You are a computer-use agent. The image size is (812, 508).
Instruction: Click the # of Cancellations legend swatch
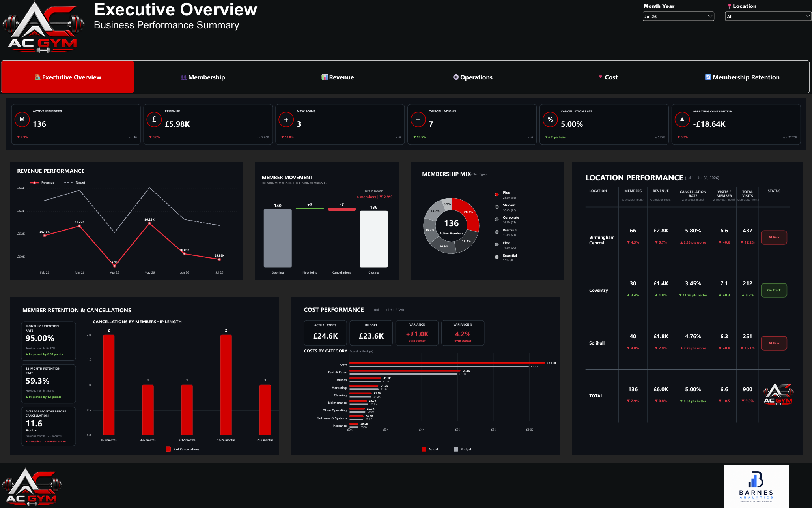click(168, 449)
